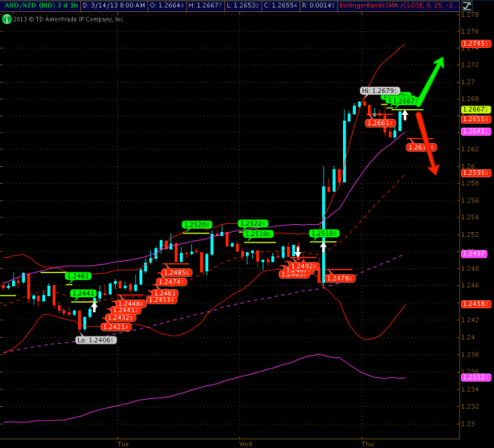494x448 pixels.
Task: Change the 3 d 1h timeframe setting
Action: coord(67,6)
